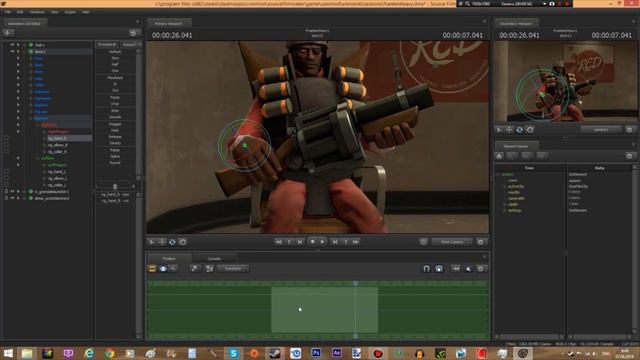This screenshot has height=360, width=640.
Task: Jump to the last frame of playback
Action: 356,242
